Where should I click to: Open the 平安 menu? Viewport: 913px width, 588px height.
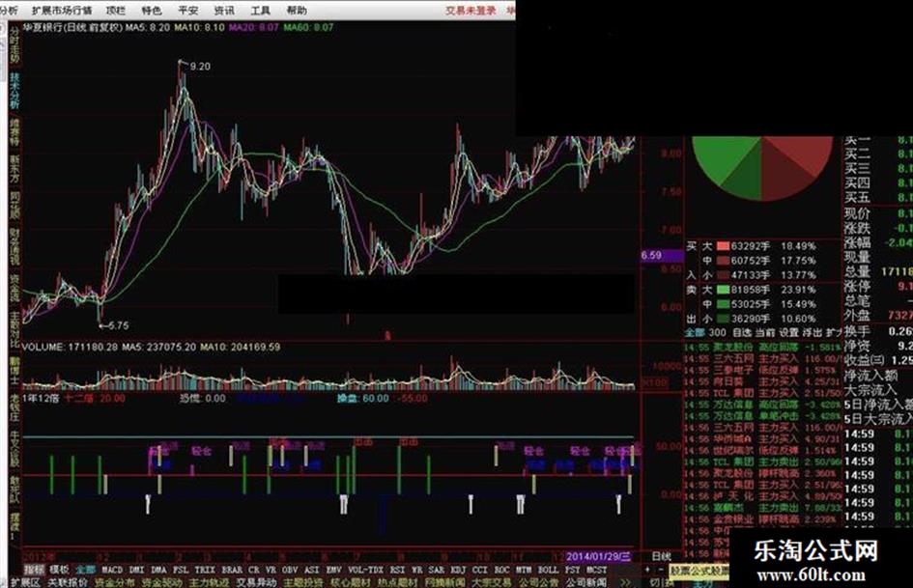coord(187,11)
